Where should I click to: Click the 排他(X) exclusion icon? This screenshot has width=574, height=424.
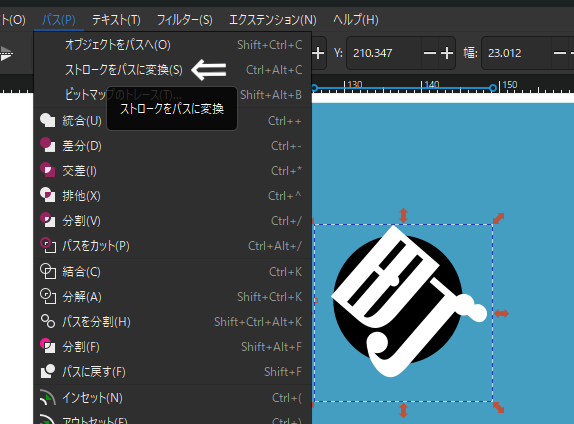pyautogui.click(x=48, y=195)
